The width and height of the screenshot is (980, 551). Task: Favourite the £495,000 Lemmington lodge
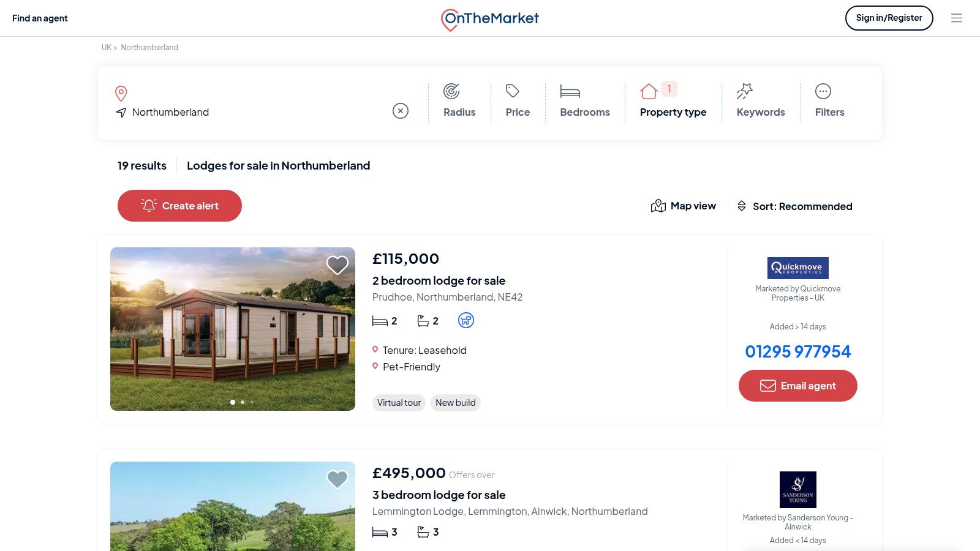click(x=337, y=479)
